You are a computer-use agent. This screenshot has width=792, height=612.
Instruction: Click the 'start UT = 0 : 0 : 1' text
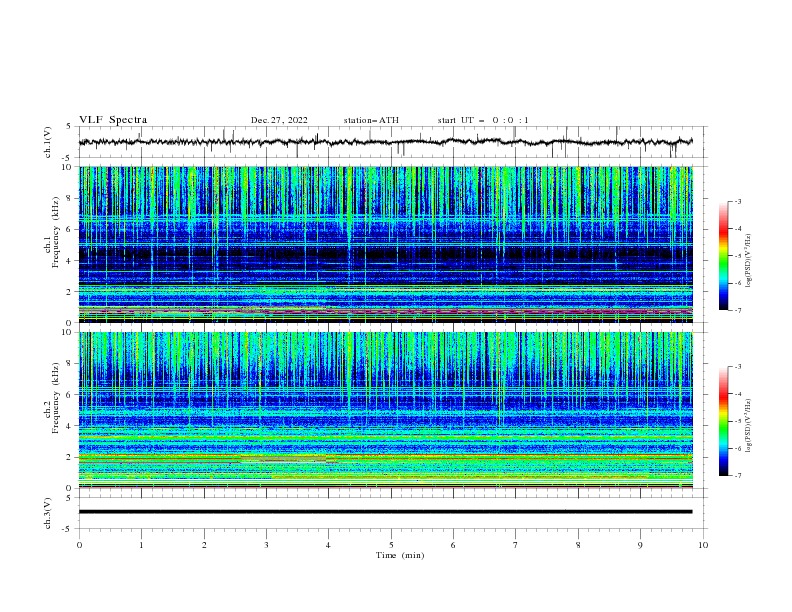point(483,120)
